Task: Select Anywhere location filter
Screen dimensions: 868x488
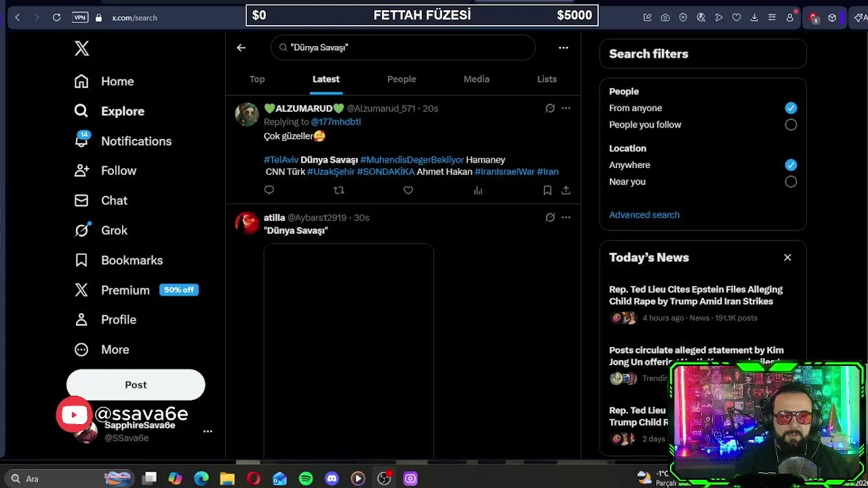Action: (x=791, y=165)
